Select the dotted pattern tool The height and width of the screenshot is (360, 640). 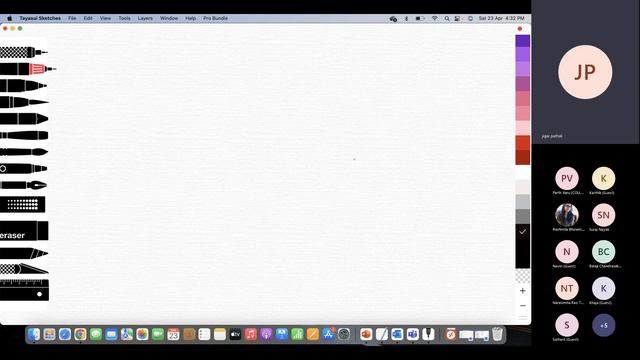pos(22,204)
